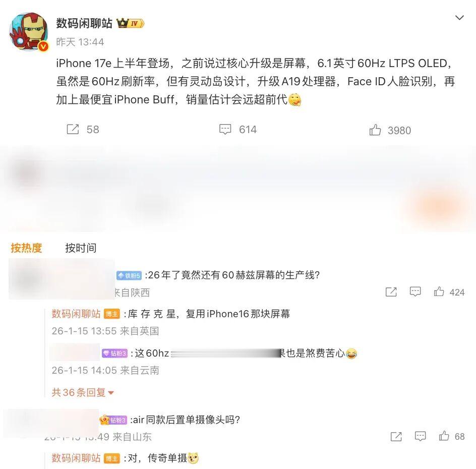Click the 钻粉3 badge beside 这60hz reply
The width and height of the screenshot is (476, 469).
pyautogui.click(x=114, y=353)
